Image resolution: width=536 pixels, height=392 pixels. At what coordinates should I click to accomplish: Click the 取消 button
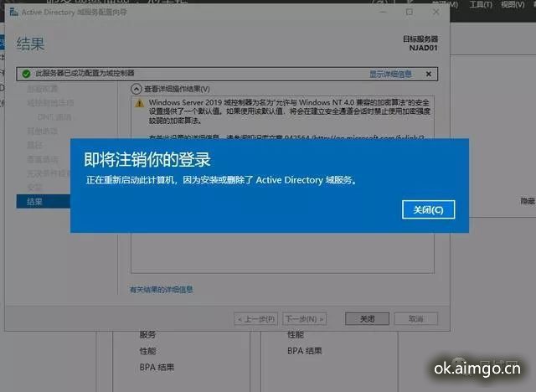pos(416,319)
